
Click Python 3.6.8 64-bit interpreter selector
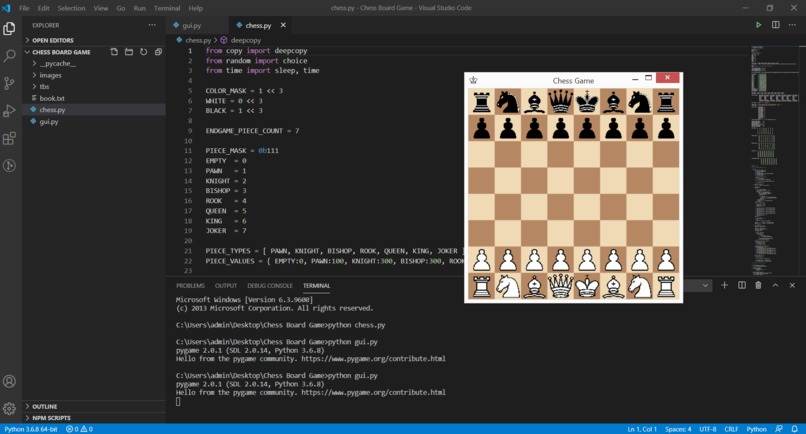(31, 429)
